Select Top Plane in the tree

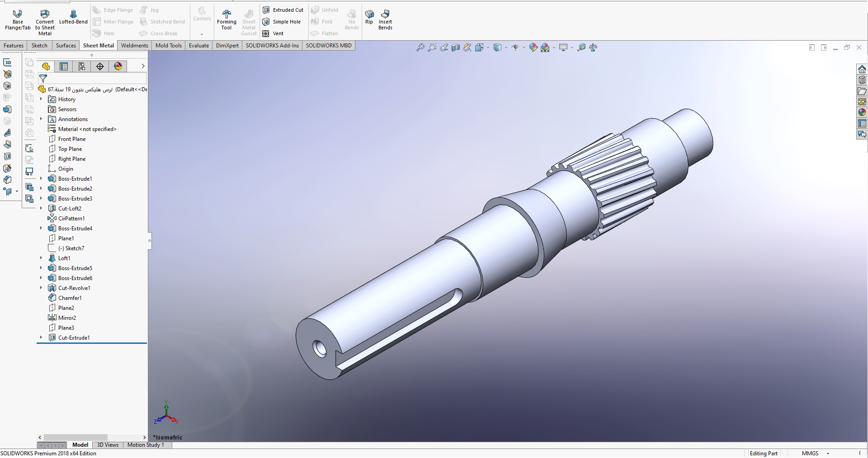70,149
